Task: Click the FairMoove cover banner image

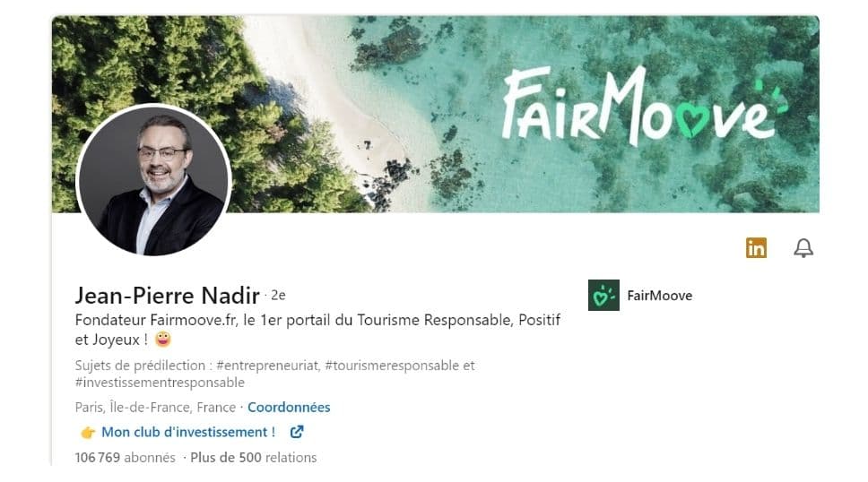Action: coord(435,114)
